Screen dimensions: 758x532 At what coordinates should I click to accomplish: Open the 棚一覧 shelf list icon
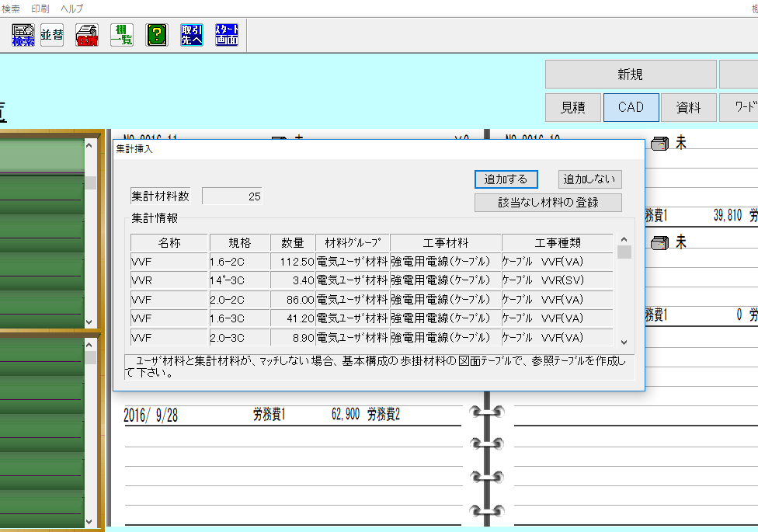click(x=122, y=35)
